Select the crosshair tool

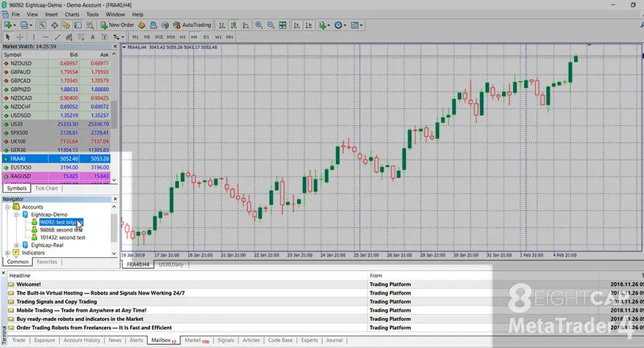[x=19, y=37]
